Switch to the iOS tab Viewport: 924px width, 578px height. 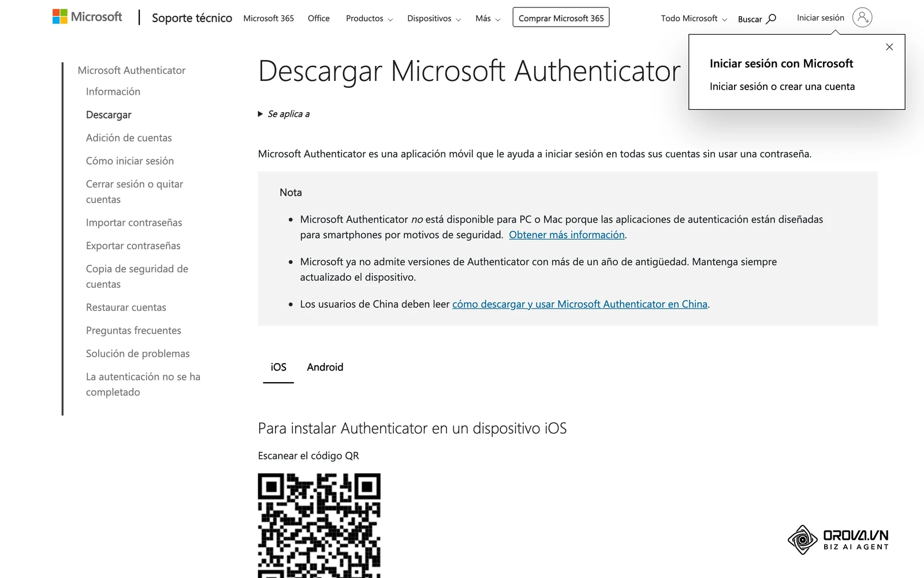pos(278,367)
